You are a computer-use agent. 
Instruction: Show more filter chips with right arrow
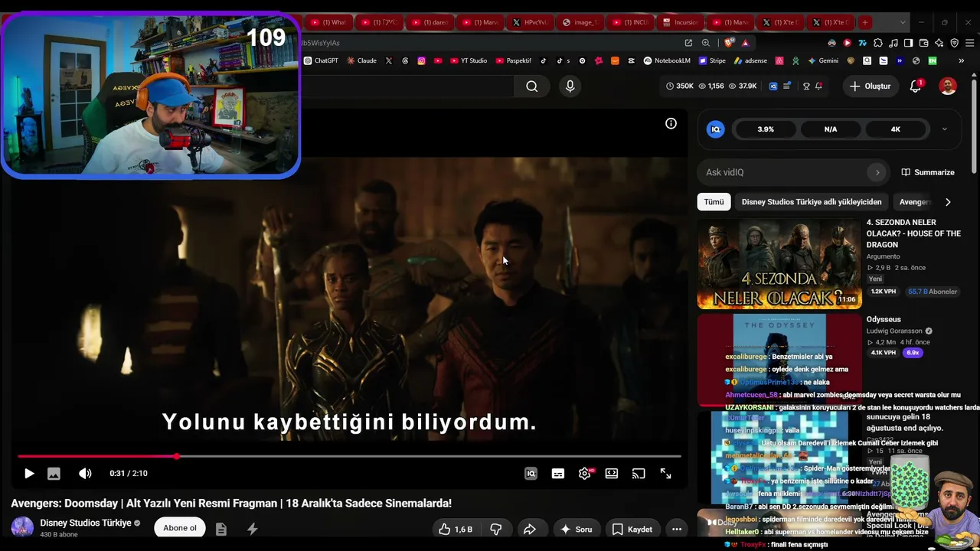pos(948,202)
